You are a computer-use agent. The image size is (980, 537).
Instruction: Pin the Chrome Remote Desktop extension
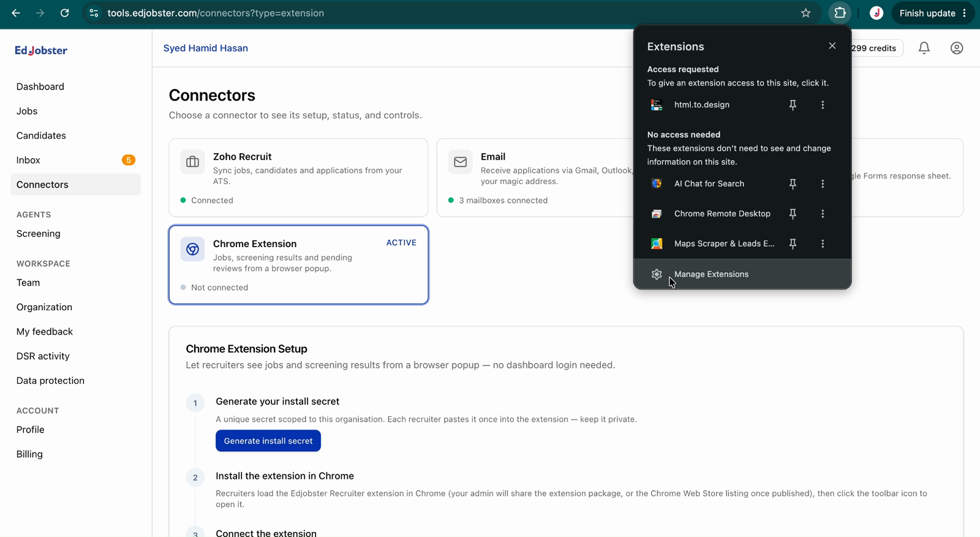[793, 213]
